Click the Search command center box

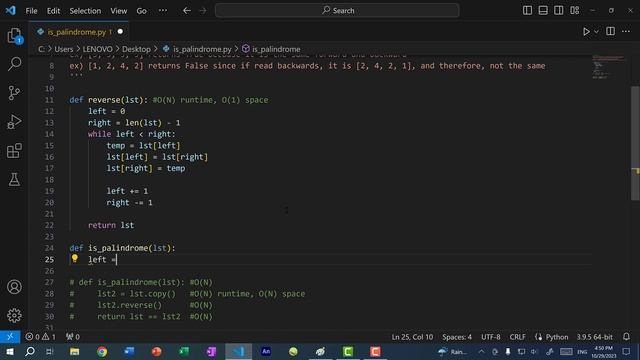337,11
